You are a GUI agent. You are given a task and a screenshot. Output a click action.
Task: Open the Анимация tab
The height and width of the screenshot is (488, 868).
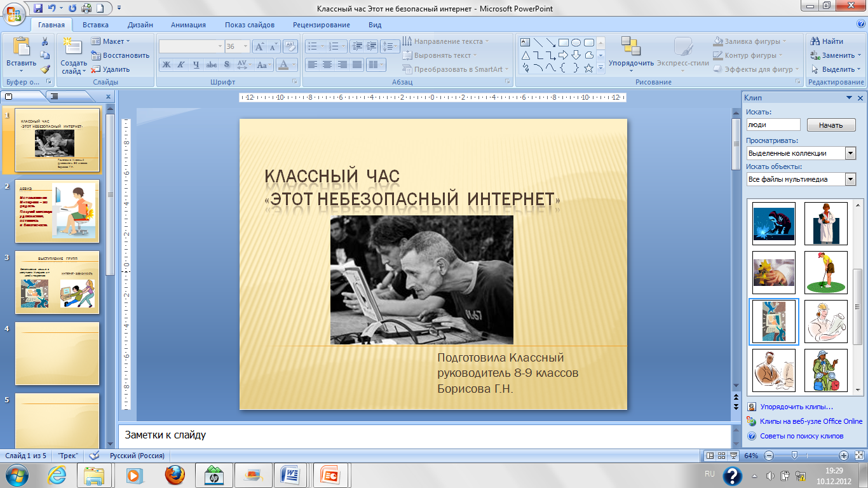[x=188, y=25]
